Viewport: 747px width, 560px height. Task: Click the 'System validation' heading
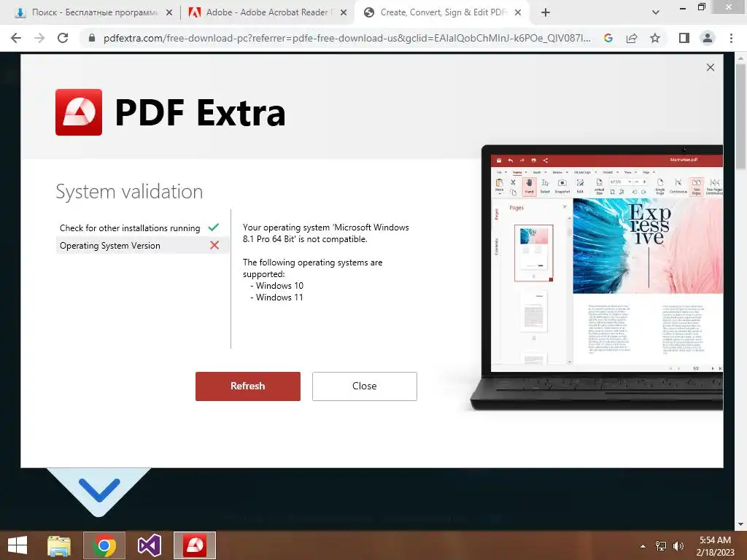[x=129, y=192]
